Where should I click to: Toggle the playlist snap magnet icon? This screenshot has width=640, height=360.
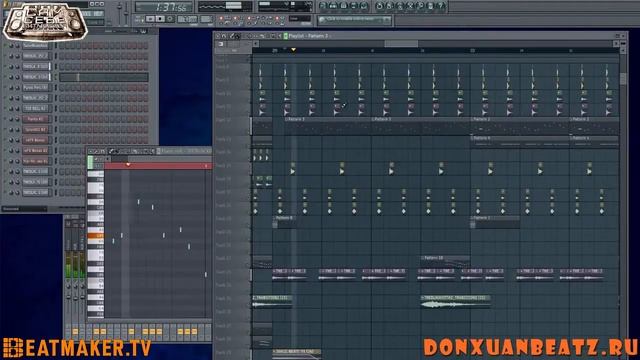tap(224, 36)
